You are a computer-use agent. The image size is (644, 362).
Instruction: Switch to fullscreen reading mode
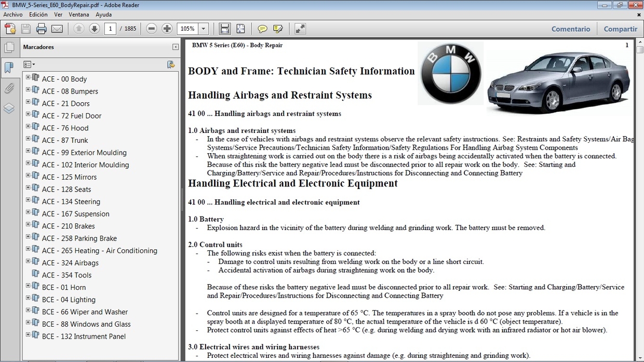pos(300,29)
